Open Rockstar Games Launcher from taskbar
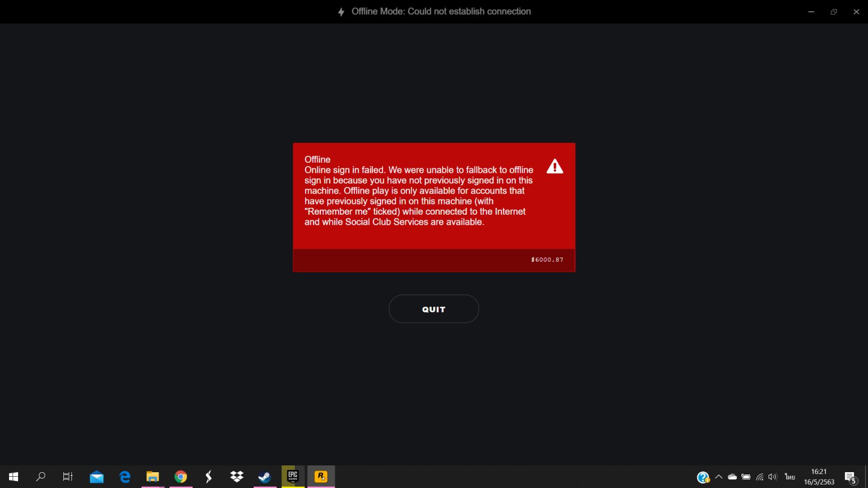The height and width of the screenshot is (488, 868). (321, 477)
